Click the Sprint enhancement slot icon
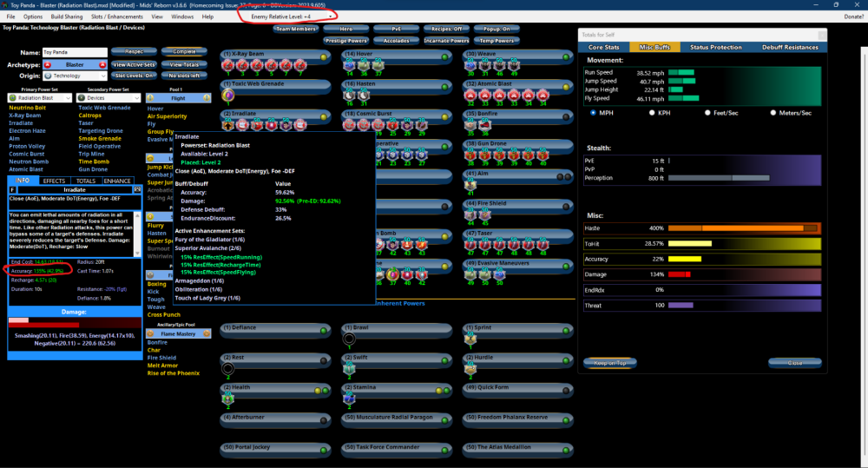Image resolution: width=868 pixels, height=468 pixels. [x=470, y=339]
